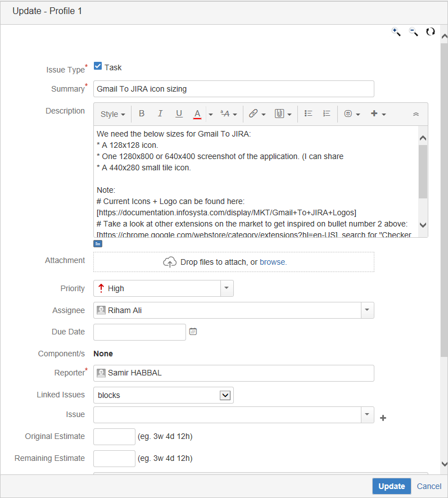Viewport: 448px width, 498px height.
Task: Click the "None" Component/s value
Action: click(103, 354)
